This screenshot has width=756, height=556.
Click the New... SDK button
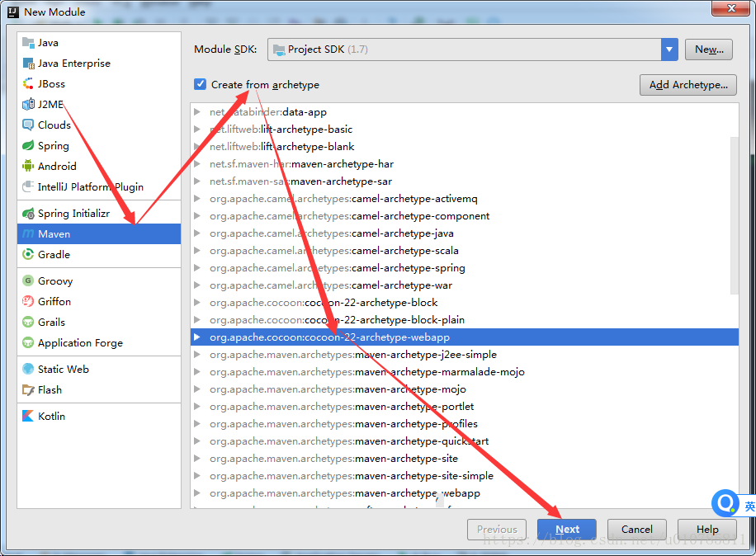click(709, 49)
